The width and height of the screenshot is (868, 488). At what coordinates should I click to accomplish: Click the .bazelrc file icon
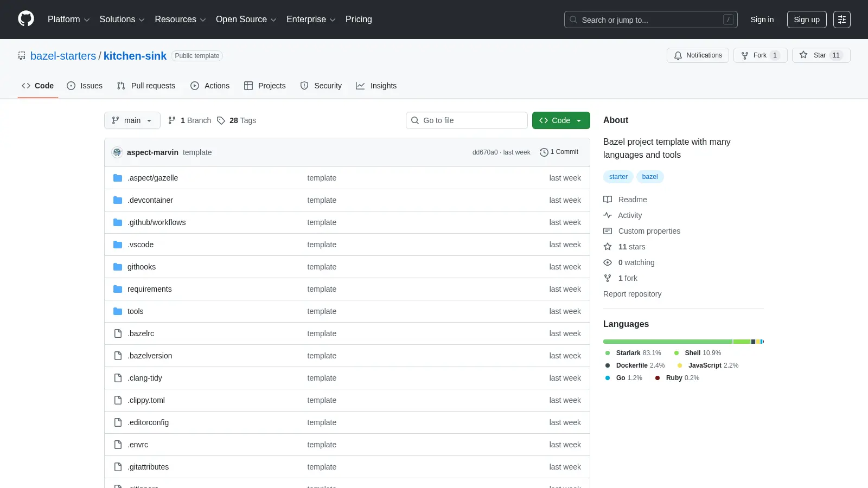coord(118,333)
